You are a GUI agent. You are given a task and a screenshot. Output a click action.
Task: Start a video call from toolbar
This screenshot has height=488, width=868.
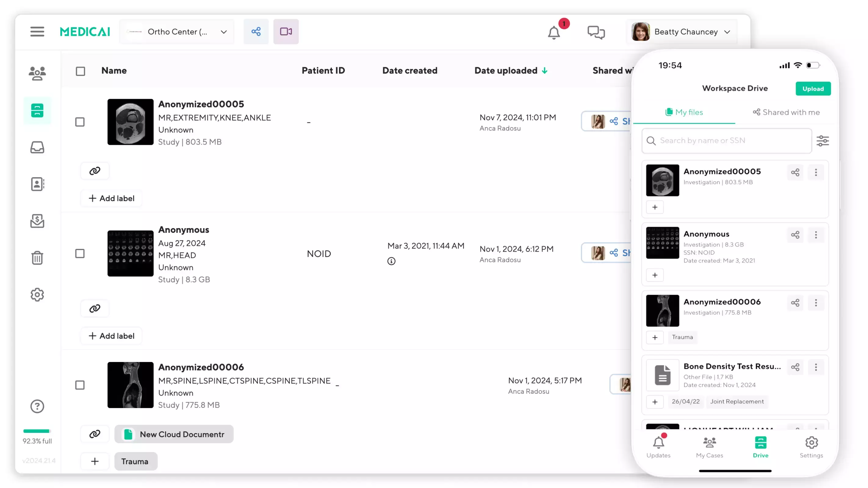point(286,32)
